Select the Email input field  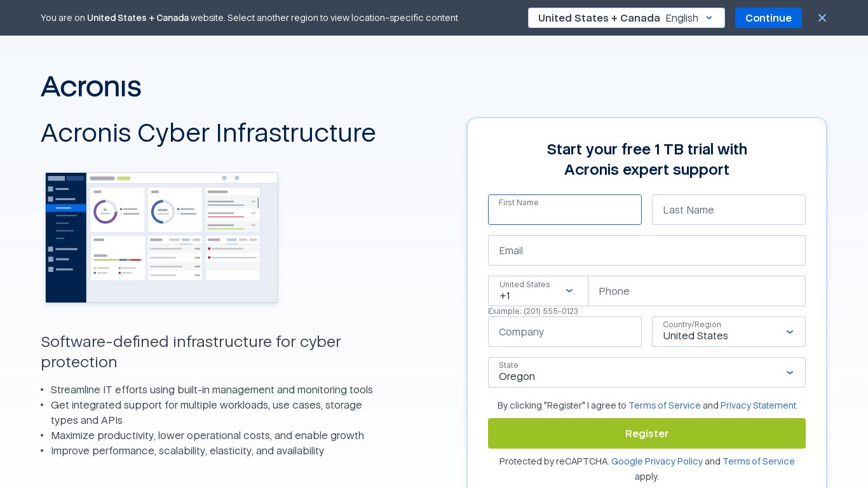coord(646,250)
